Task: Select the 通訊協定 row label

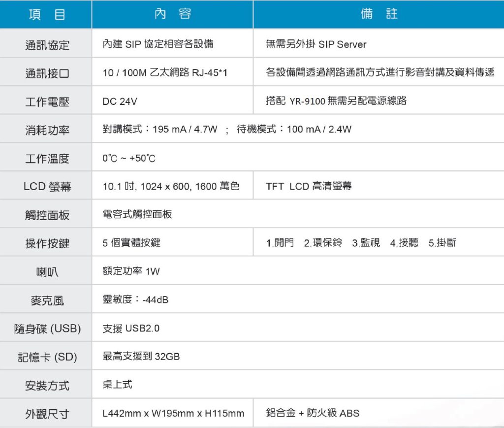Action: [47, 45]
